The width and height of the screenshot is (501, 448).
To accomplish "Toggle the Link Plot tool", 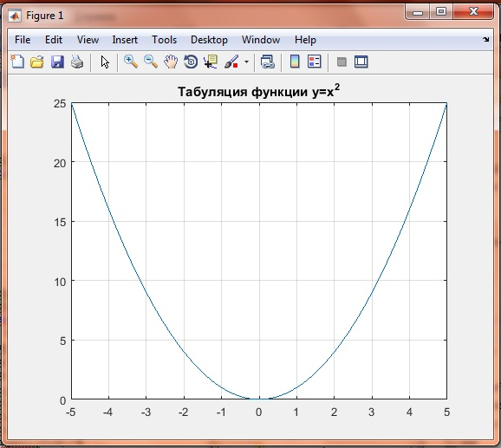I will (268, 62).
